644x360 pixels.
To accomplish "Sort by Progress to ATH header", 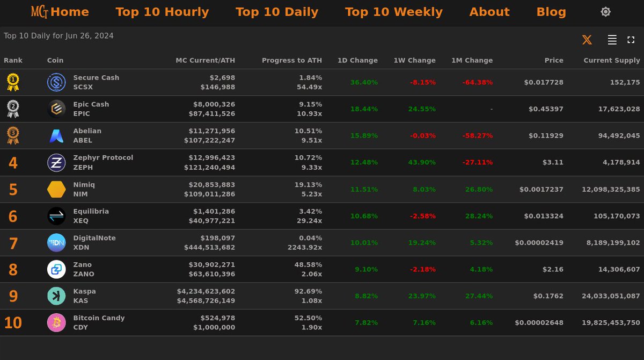I will [x=292, y=61].
